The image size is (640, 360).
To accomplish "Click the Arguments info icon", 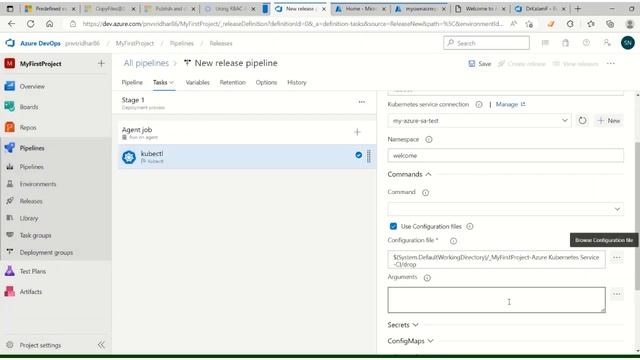I will coord(427,278).
